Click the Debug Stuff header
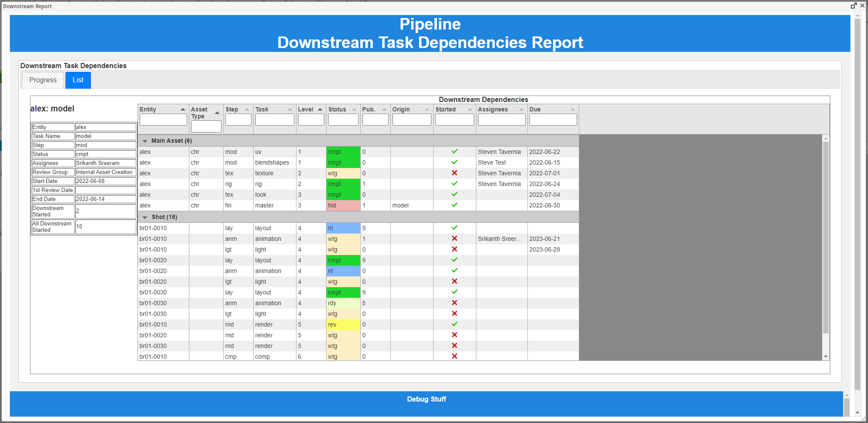868x423 pixels. click(427, 399)
